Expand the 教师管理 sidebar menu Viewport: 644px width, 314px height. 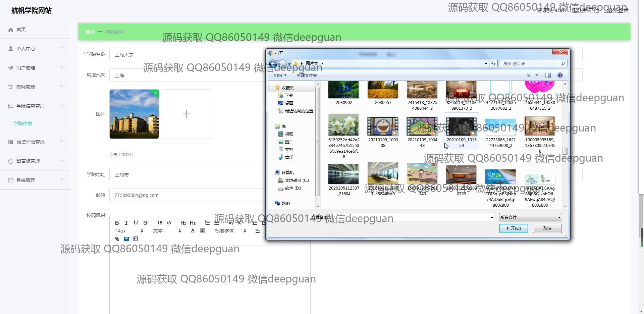(35, 87)
